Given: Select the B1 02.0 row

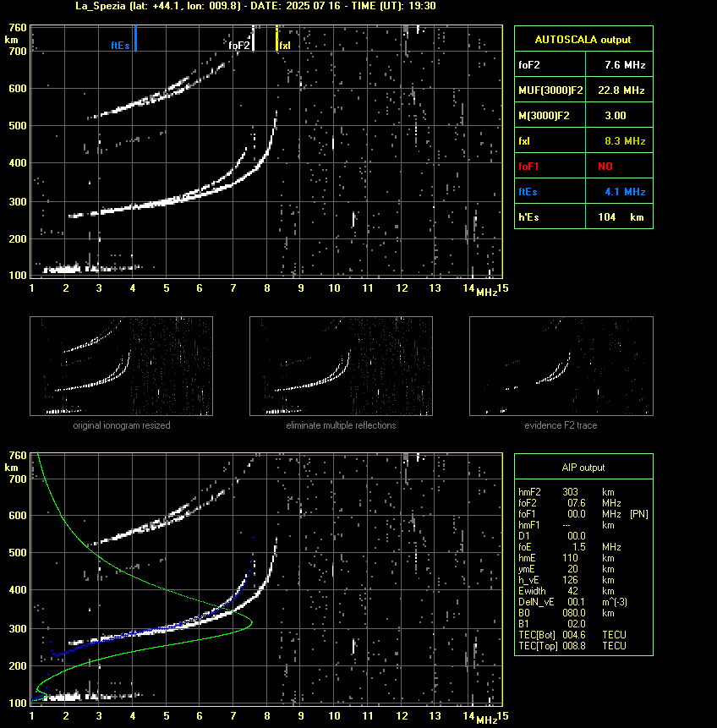Looking at the screenshot, I should pyautogui.click(x=551, y=624).
